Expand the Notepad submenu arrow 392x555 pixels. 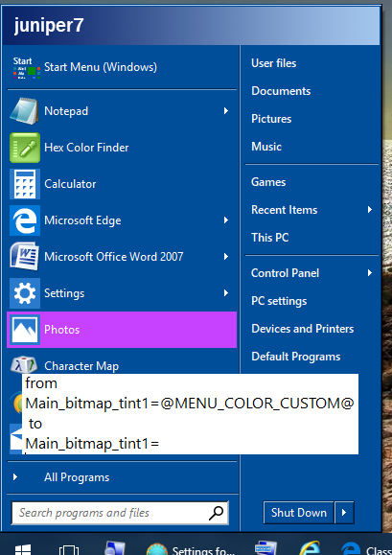[226, 111]
